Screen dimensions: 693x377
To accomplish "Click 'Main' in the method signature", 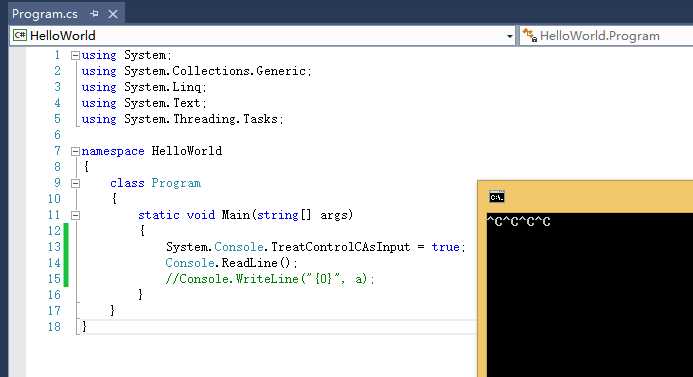I will point(236,215).
